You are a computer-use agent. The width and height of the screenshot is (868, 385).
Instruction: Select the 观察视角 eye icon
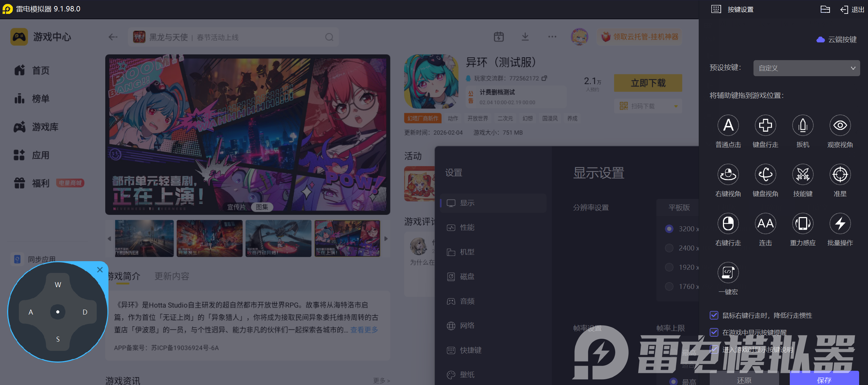point(840,125)
